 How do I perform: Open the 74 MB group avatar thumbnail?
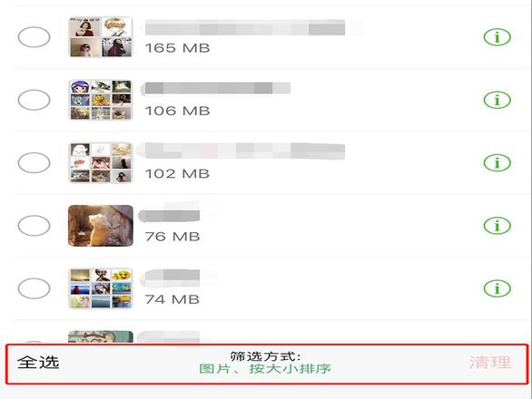[101, 288]
